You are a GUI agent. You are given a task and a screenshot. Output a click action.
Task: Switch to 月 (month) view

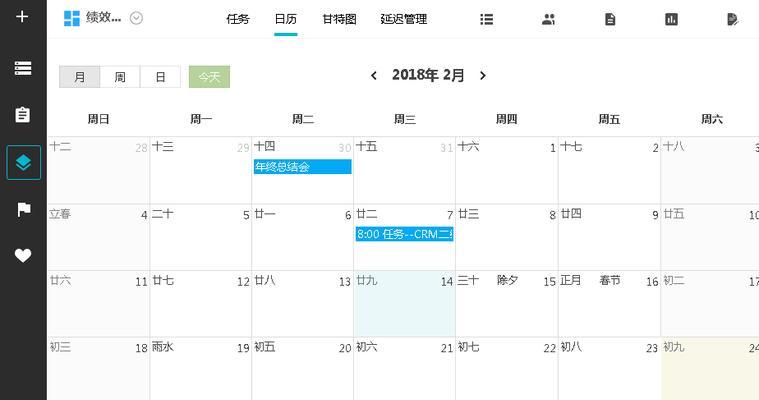coord(79,77)
